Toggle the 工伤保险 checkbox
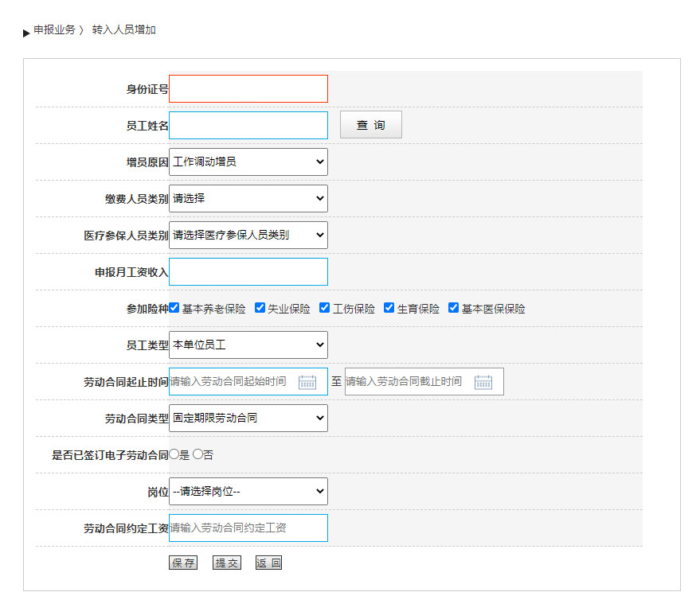This screenshot has width=700, height=592. [x=325, y=308]
